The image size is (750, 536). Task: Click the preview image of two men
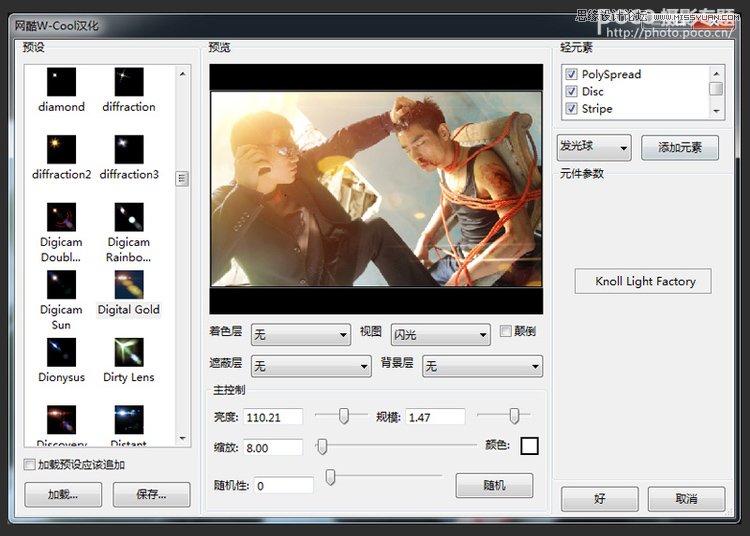pos(376,189)
